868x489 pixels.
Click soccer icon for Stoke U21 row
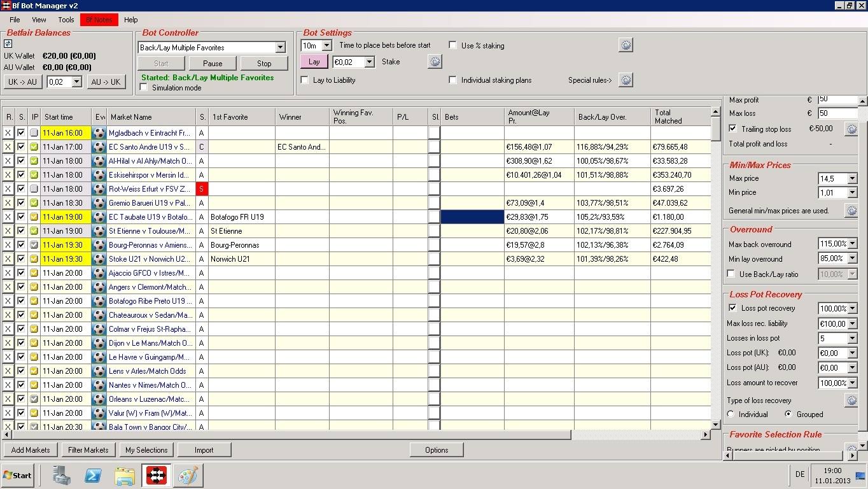[x=99, y=259]
